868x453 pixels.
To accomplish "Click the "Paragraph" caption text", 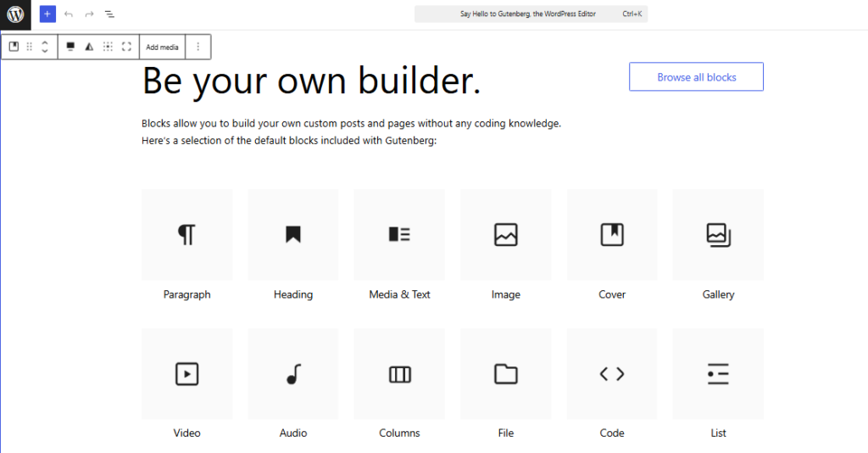I will [187, 294].
